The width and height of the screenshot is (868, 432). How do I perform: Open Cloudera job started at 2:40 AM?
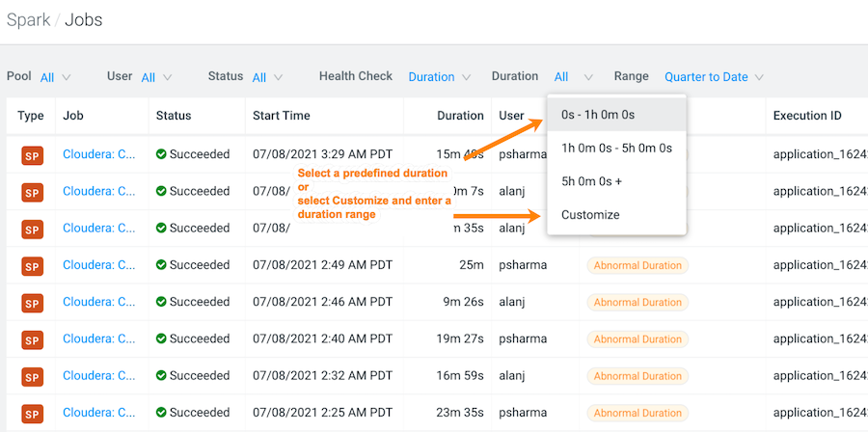point(99,338)
